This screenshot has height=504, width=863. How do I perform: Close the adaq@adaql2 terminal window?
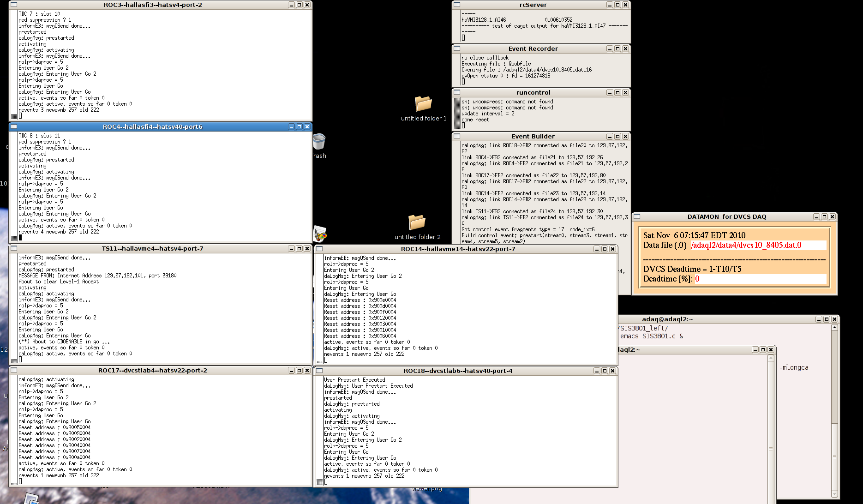(834, 319)
